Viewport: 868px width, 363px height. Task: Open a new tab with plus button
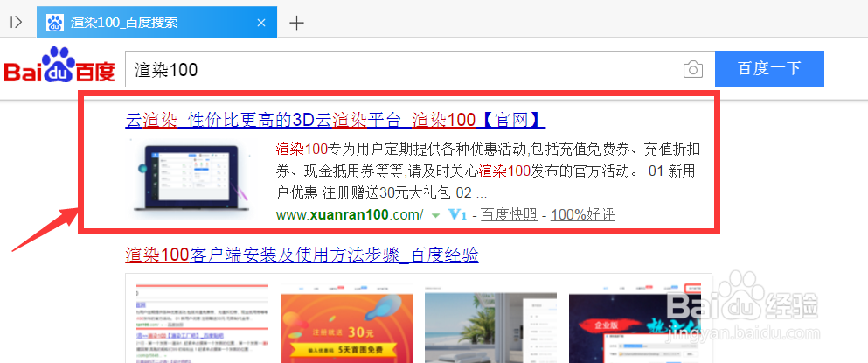pyautogui.click(x=297, y=23)
